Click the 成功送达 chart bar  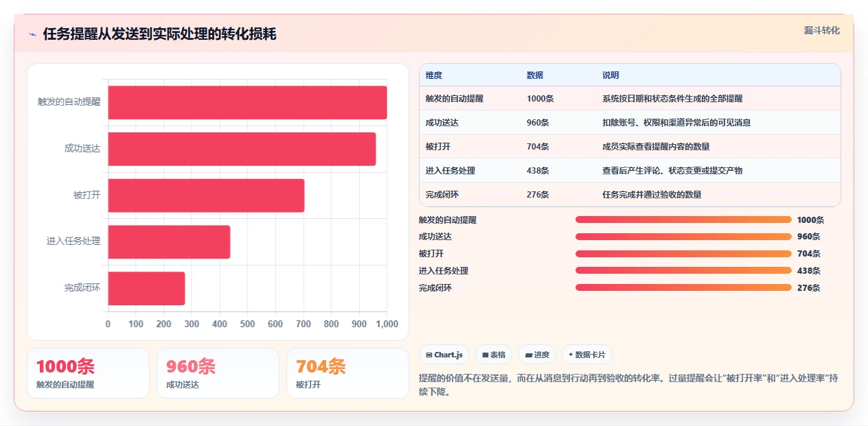click(x=242, y=149)
